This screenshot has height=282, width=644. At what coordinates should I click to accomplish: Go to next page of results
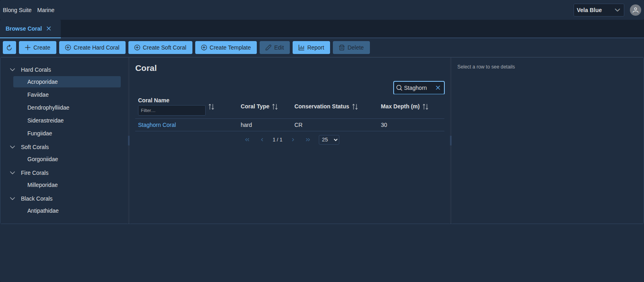pos(293,140)
